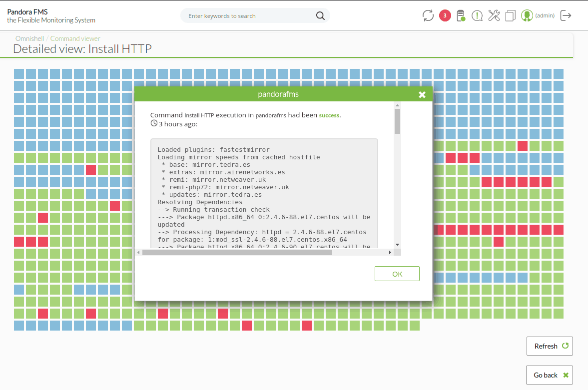
Task: Click the '3 hours ago' timestamp text
Action: tap(178, 124)
